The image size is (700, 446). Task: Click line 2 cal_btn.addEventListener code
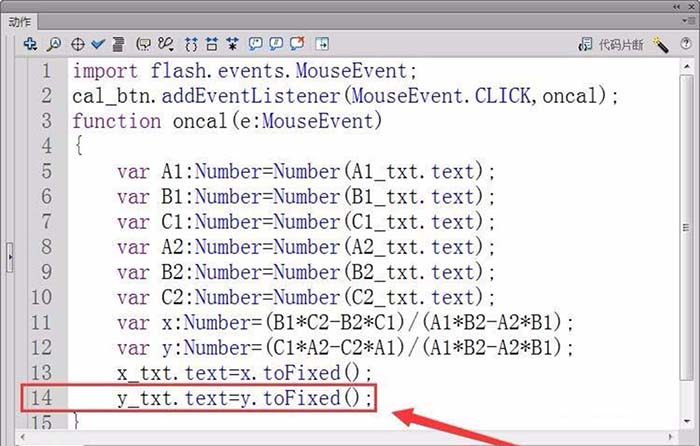click(345, 96)
